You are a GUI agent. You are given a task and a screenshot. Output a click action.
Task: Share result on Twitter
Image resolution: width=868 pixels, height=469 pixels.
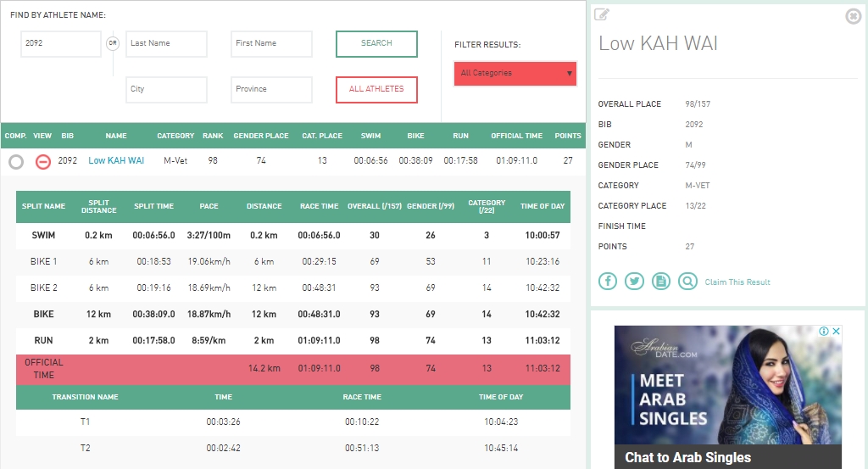(634, 282)
